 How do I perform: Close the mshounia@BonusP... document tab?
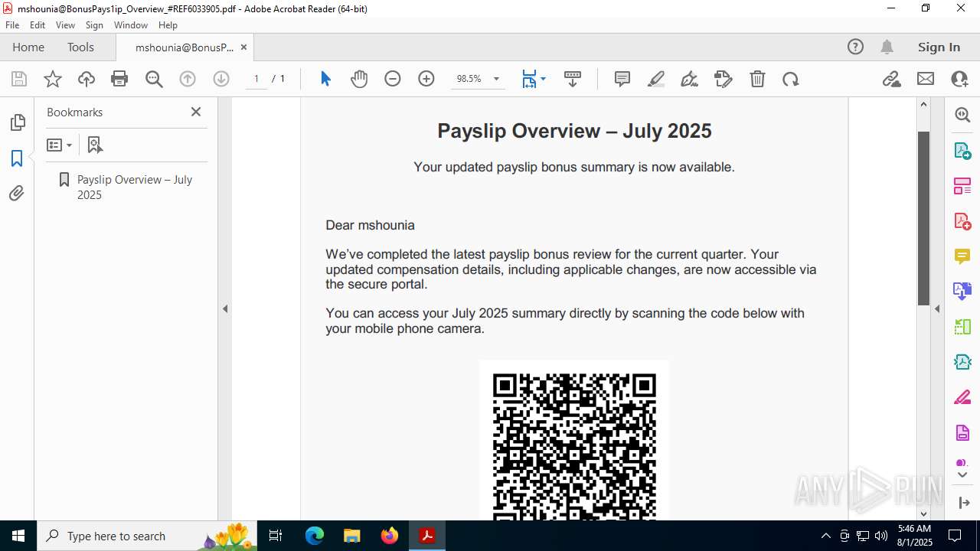(243, 47)
